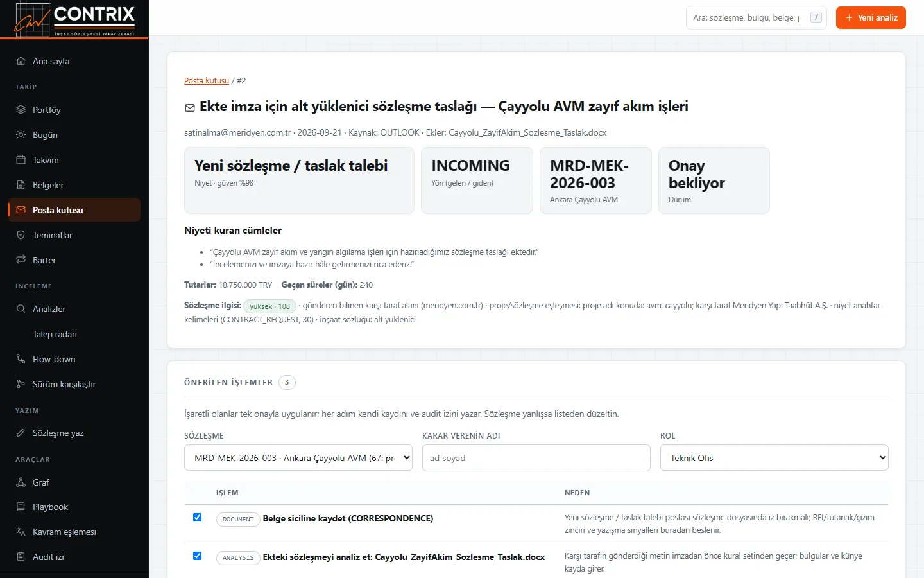
Task: Open the Flow-down icon in sidebar
Action: pyautogui.click(x=21, y=359)
